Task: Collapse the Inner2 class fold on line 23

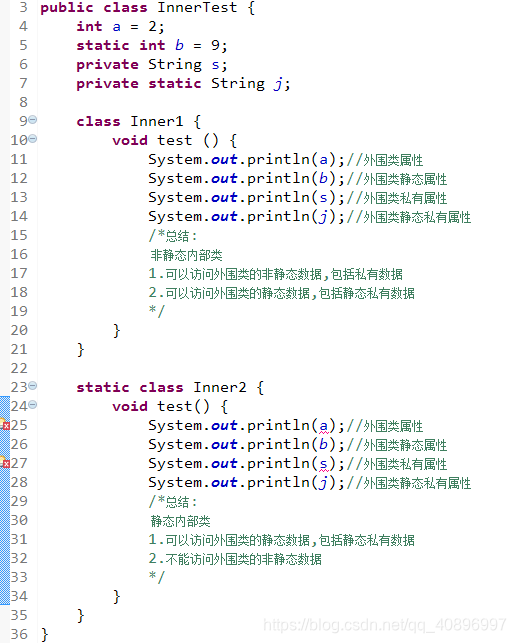Action: point(33,385)
